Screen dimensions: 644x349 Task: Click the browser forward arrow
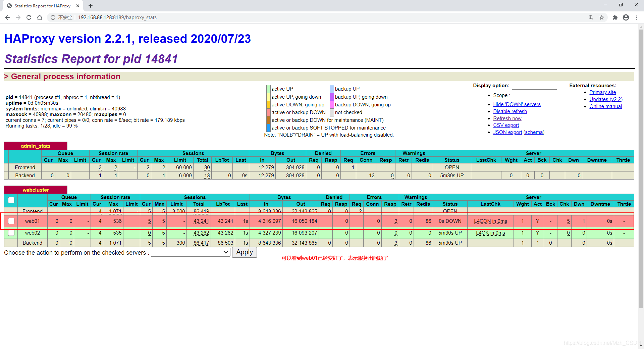pos(18,17)
